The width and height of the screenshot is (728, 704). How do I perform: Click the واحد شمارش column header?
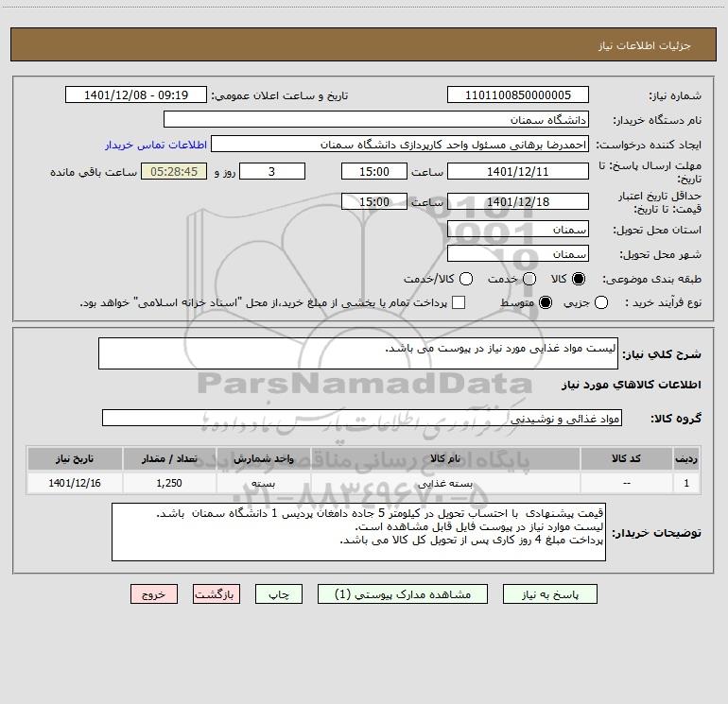263,458
